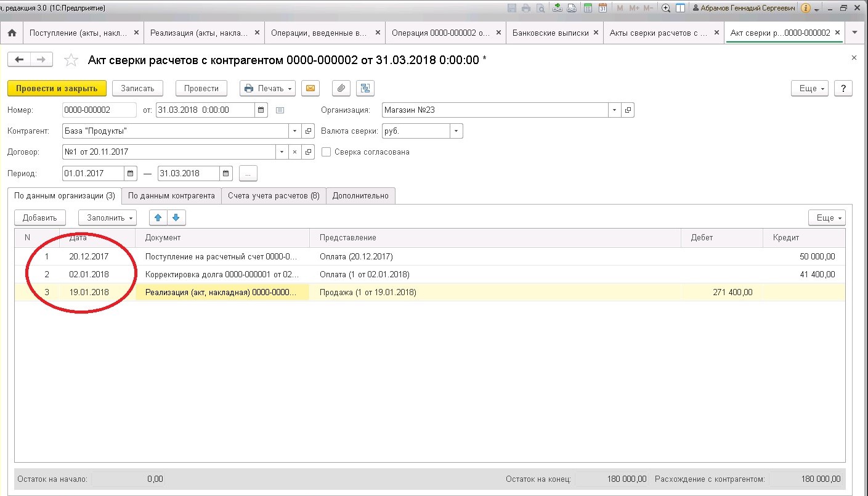Image resolution: width=868 pixels, height=496 pixels.
Task: Click Провести и закрыть button
Action: click(x=57, y=88)
